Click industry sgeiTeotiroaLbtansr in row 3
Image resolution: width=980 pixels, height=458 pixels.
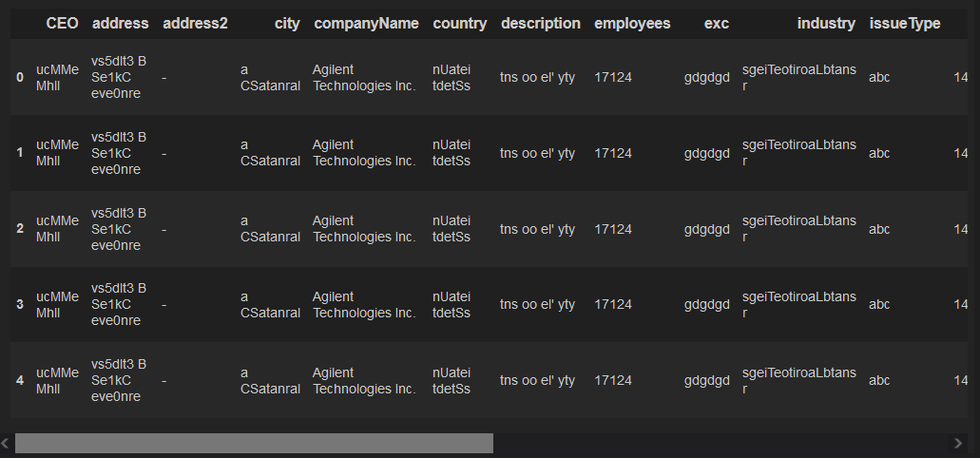pyautogui.click(x=799, y=305)
